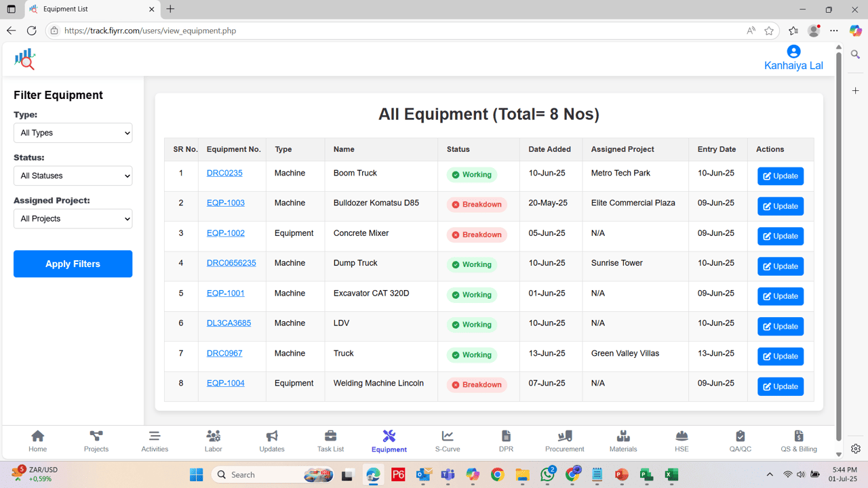868x488 pixels.
Task: Open the Home navigation icon
Action: coord(37,441)
